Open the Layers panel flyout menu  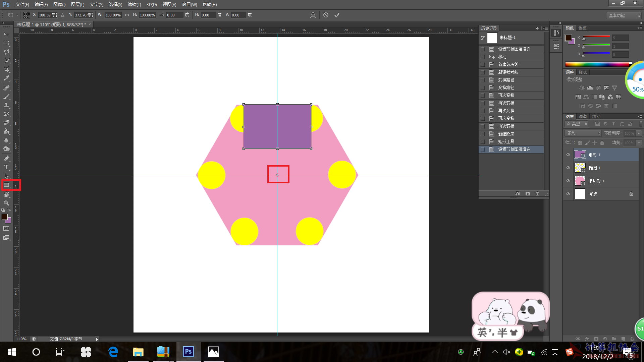tap(640, 117)
